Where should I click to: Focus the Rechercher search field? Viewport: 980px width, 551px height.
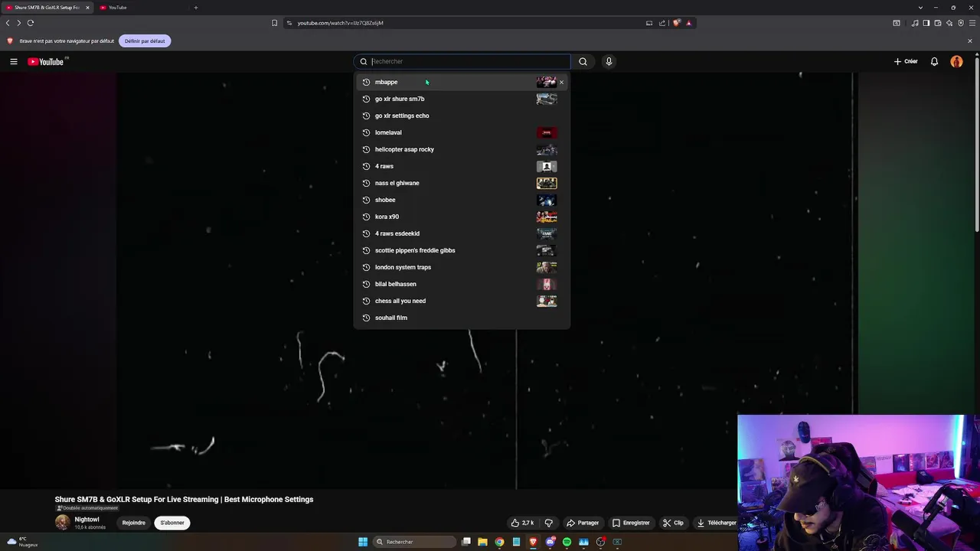tap(462, 61)
